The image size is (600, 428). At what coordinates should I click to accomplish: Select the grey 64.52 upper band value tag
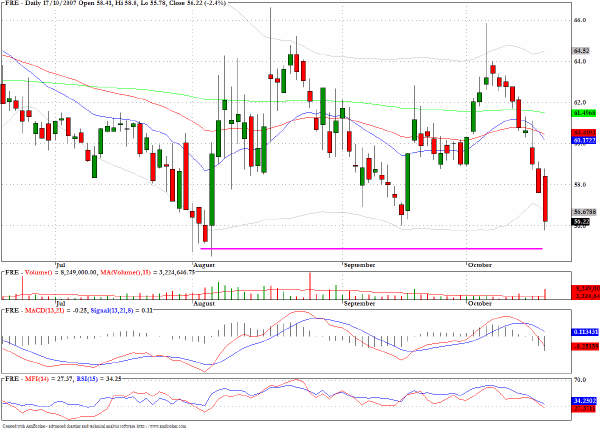[x=581, y=51]
